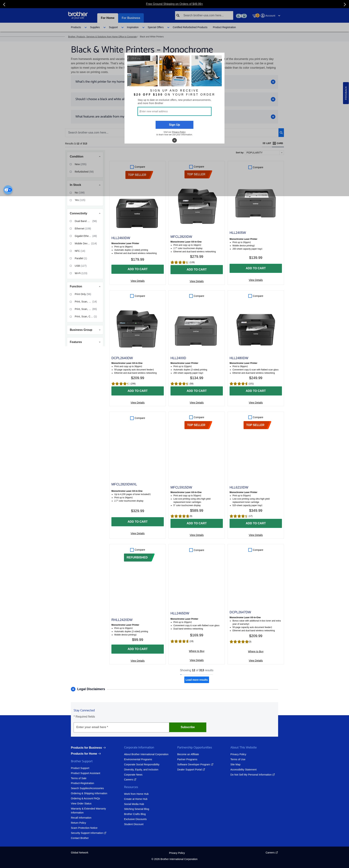The width and height of the screenshot is (349, 868).
Task: Click the accessibility mode icon in header
Action: coord(241,16)
